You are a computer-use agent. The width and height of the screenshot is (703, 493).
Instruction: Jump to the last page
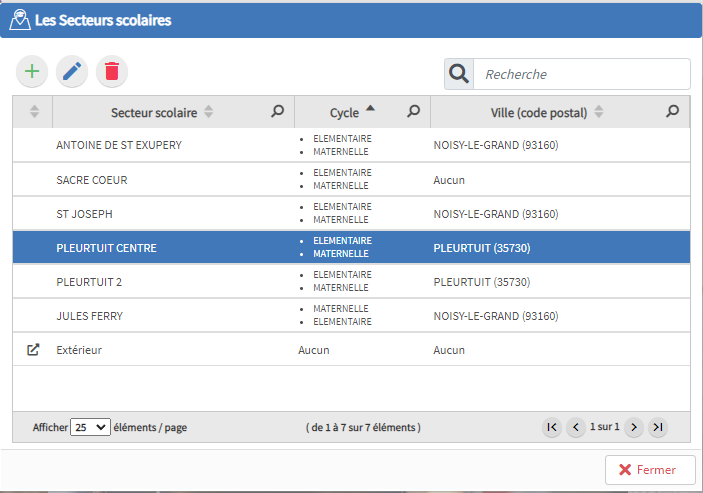657,427
